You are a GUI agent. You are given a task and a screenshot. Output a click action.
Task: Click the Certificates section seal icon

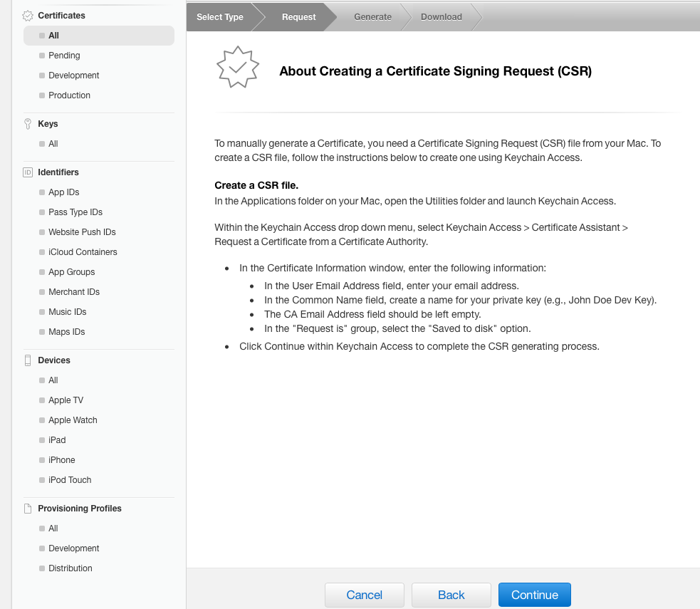coord(28,16)
